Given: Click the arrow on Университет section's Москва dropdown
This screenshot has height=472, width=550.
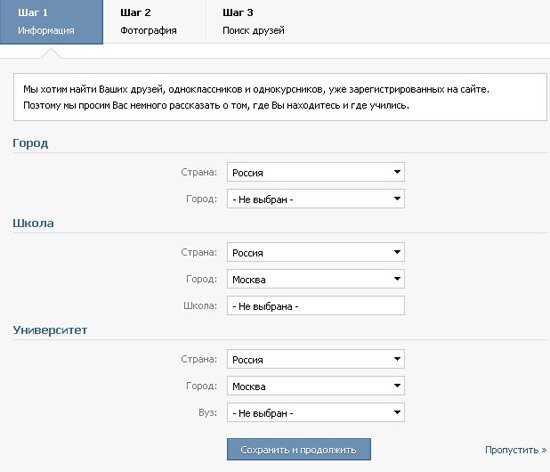Looking at the screenshot, I should (397, 386).
